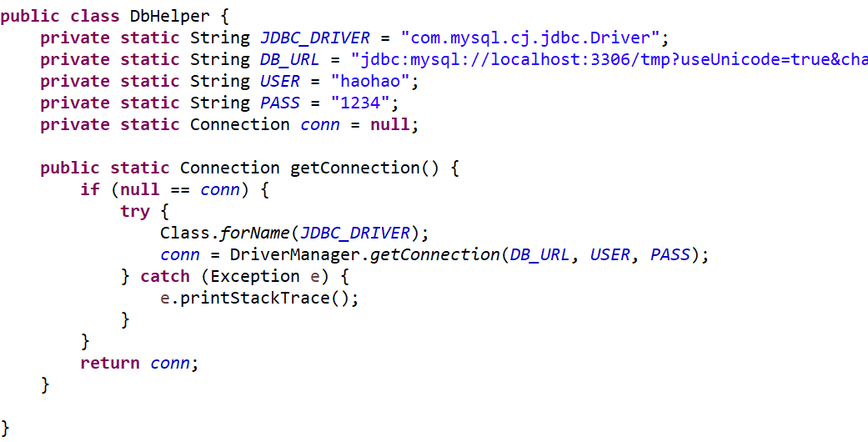Click the e.printStackTrace() call
Screen dimensions: 868x442
259,298
